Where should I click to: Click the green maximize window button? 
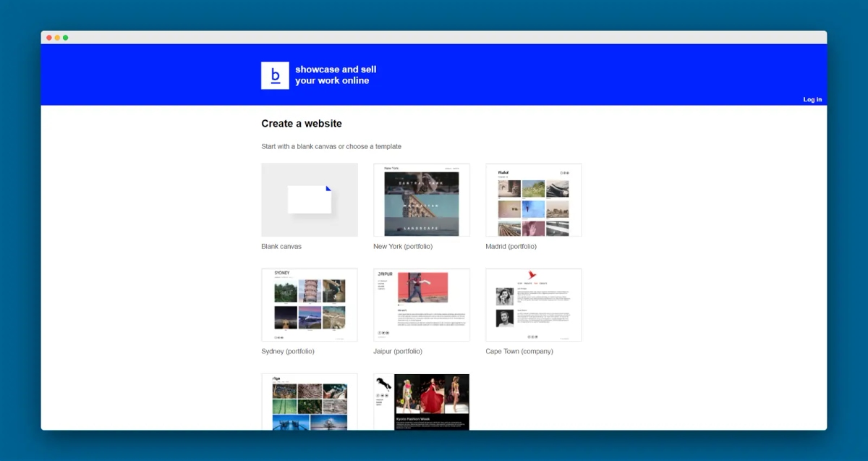coord(65,38)
